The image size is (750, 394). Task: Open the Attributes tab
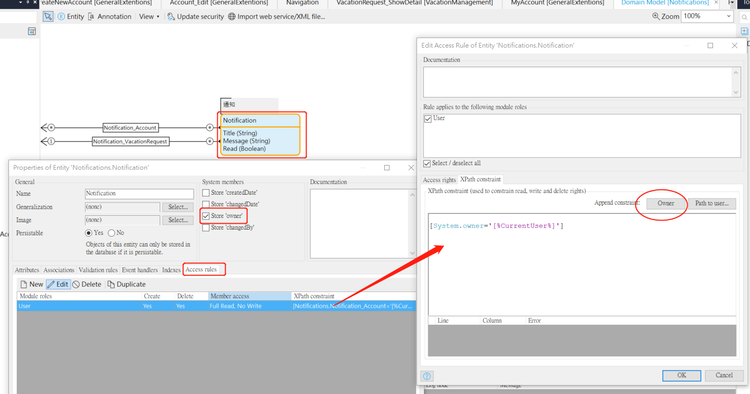[27, 270]
